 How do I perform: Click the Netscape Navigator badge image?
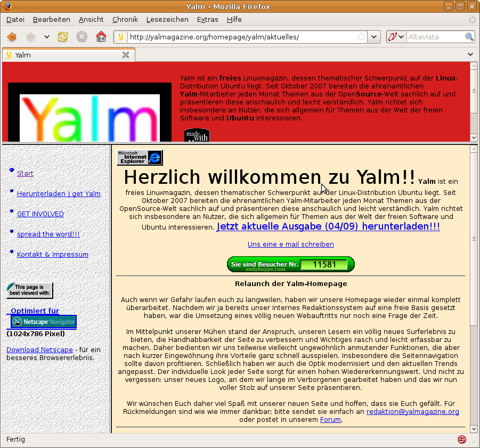[x=44, y=322]
